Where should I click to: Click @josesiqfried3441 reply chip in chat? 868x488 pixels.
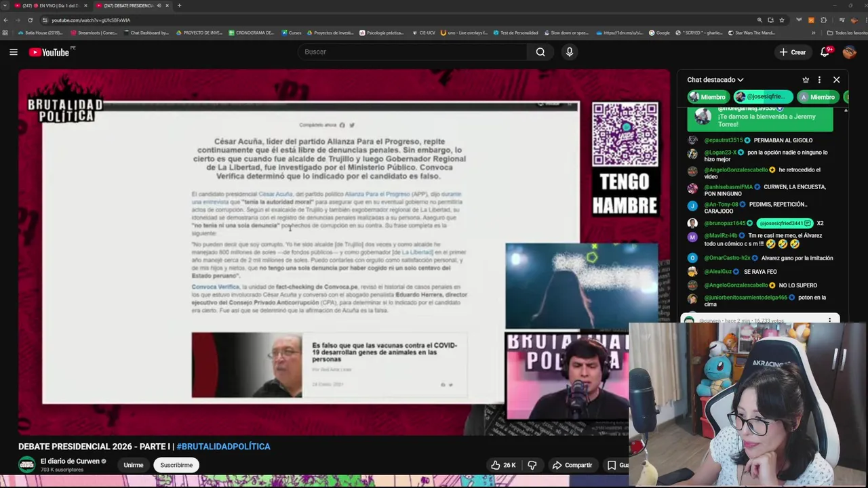click(785, 223)
